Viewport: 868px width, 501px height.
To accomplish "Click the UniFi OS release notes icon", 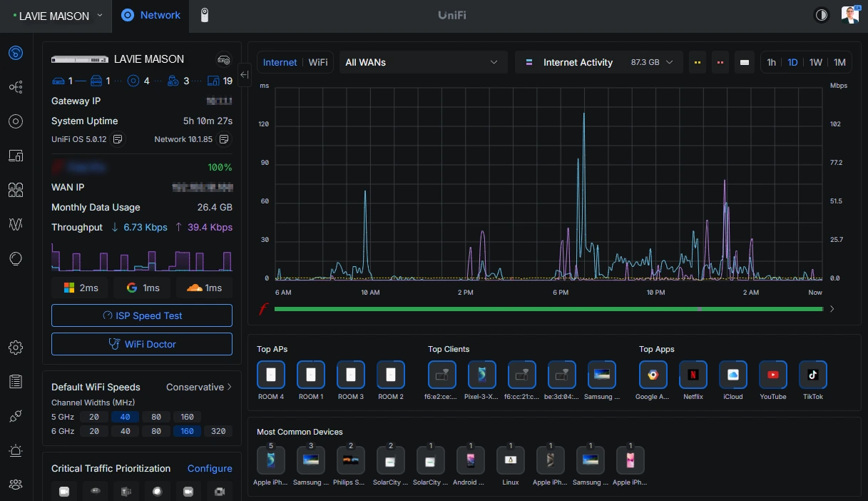I will (118, 139).
